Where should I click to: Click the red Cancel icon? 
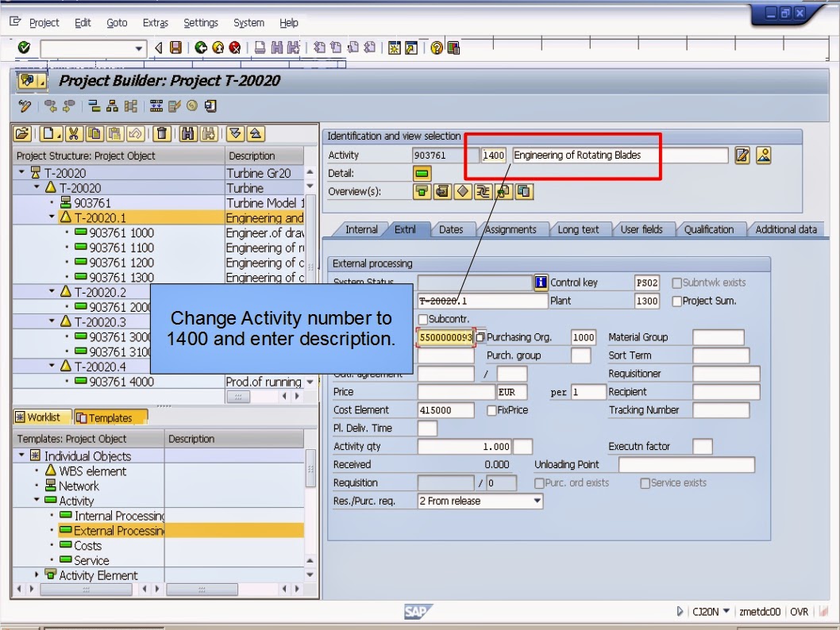coord(235,48)
